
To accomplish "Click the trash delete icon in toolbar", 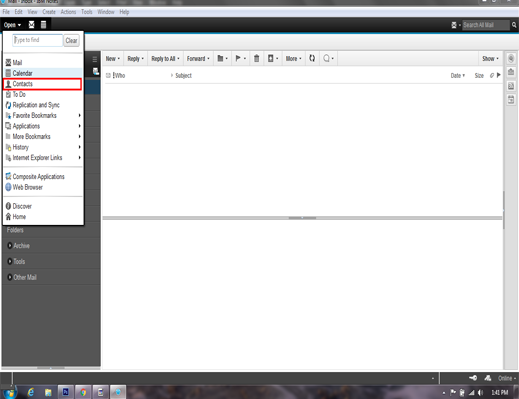I will 256,59.
